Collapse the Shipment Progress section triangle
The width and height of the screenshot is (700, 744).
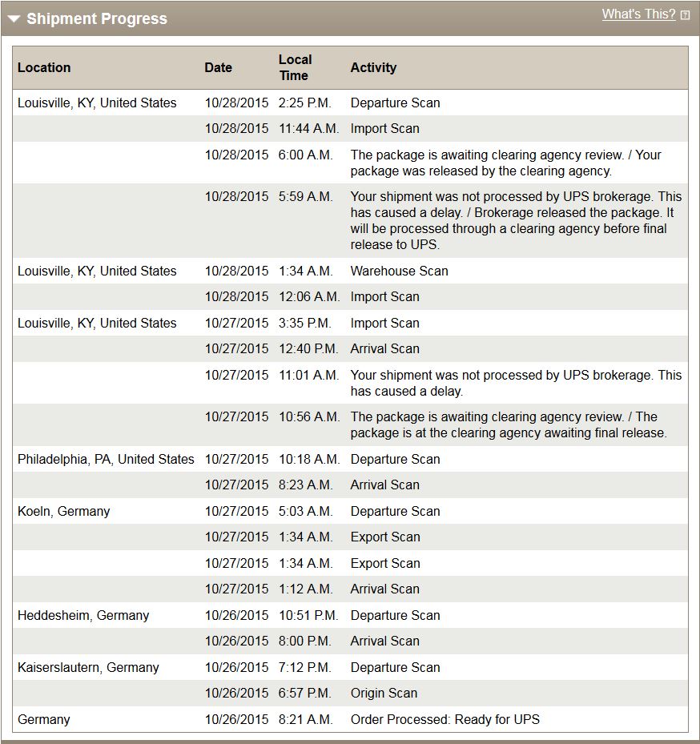pyautogui.click(x=14, y=19)
